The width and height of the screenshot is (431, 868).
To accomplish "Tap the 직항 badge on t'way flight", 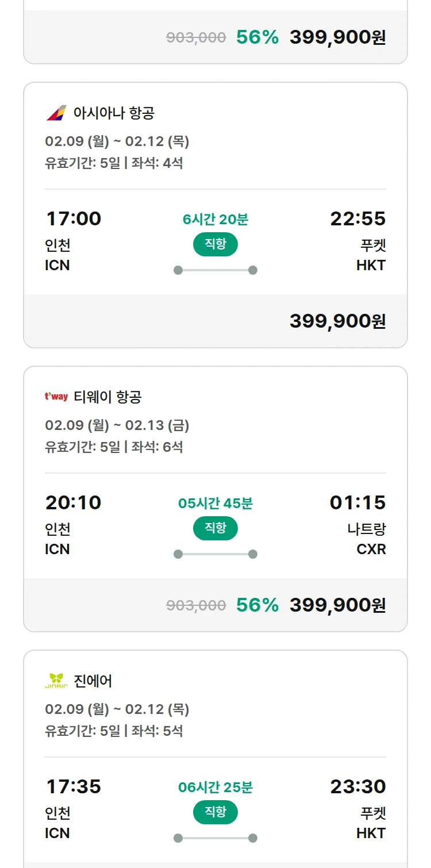I will pyautogui.click(x=215, y=528).
